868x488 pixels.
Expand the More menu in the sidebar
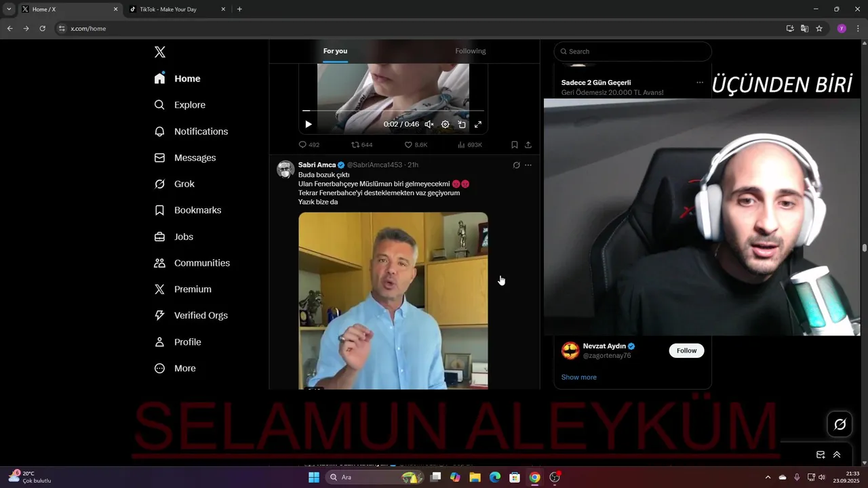[175, 369]
